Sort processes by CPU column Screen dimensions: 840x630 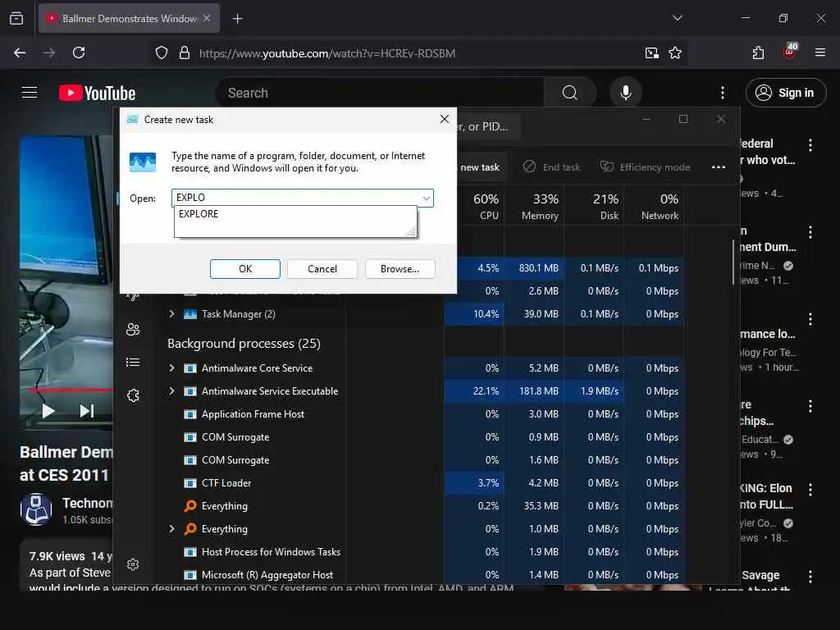(x=486, y=207)
